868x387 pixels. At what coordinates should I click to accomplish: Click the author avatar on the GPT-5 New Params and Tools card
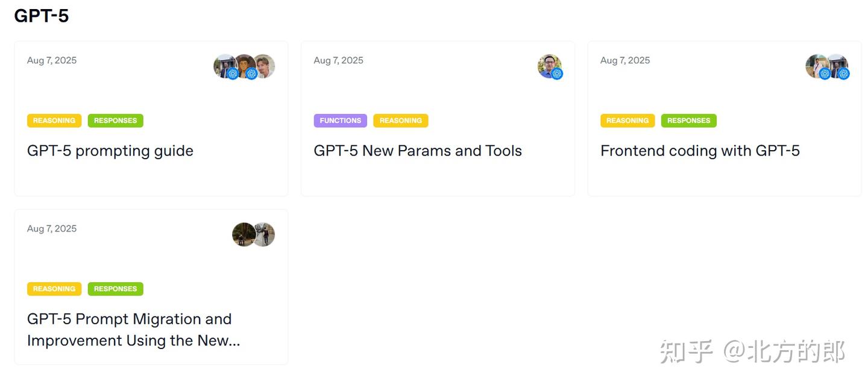[x=549, y=66]
